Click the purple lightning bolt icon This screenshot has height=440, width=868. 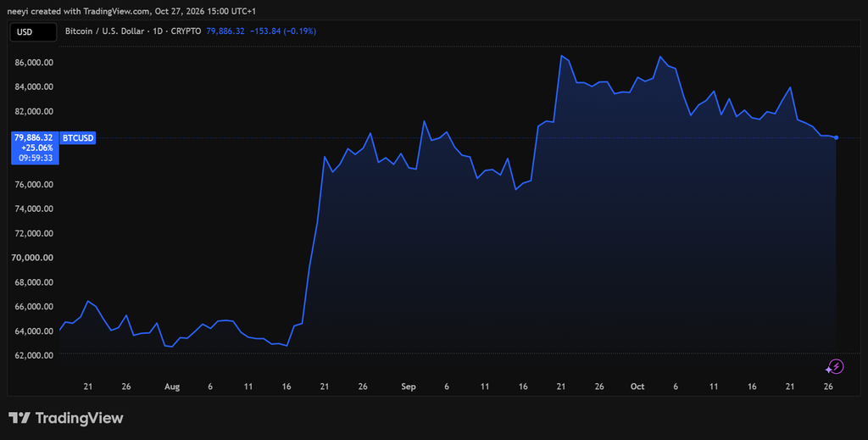point(835,366)
